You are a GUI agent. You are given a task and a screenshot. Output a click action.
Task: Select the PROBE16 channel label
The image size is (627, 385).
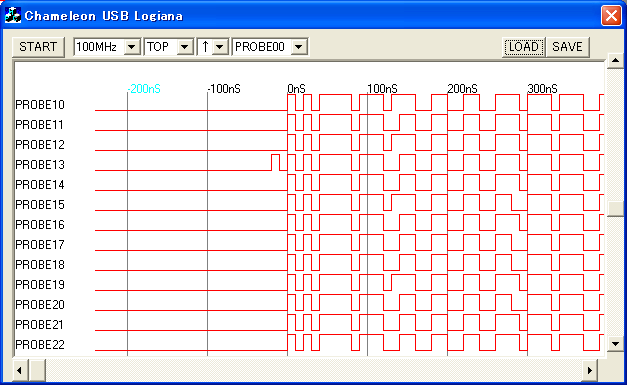pyautogui.click(x=40, y=225)
